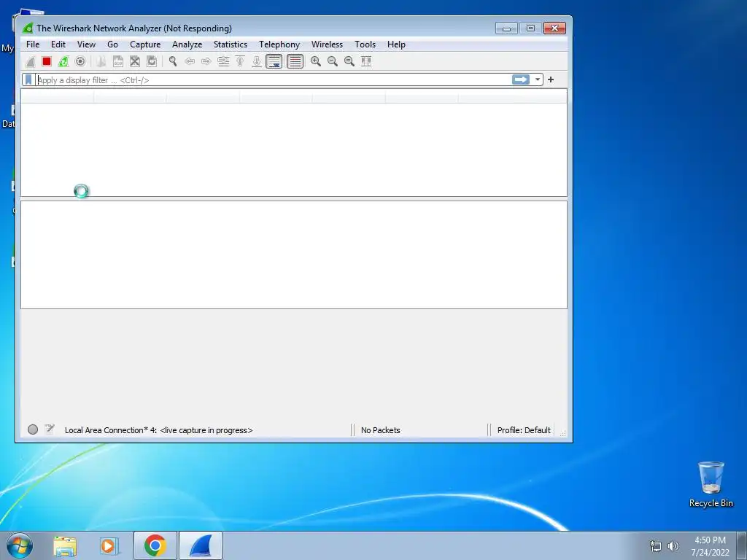Open the File menu
This screenshot has width=747, height=560.
(33, 44)
